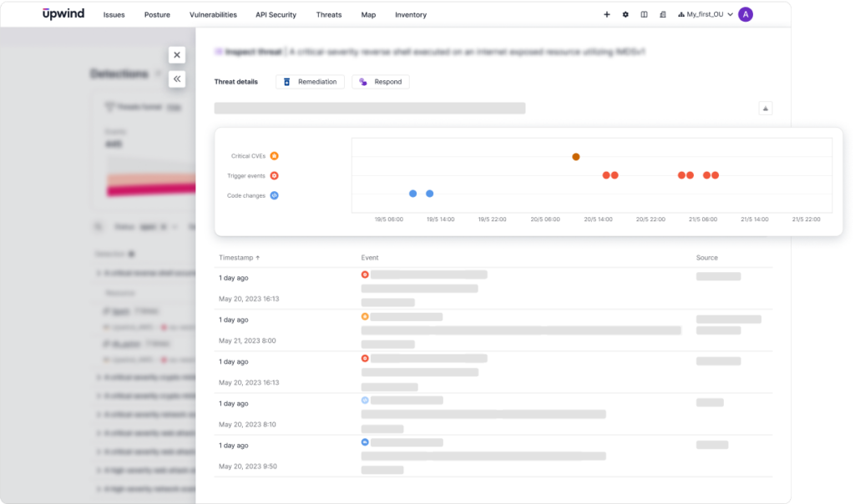Open settings via the gear icon

click(625, 14)
